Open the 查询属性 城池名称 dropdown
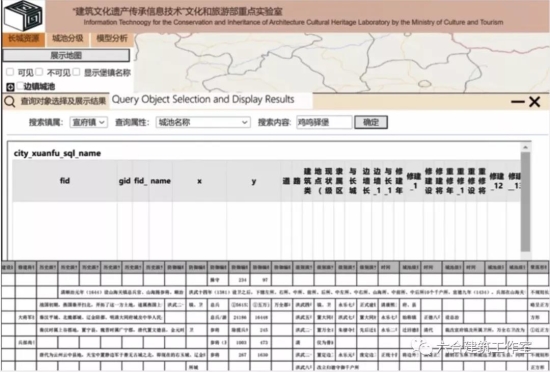 pyautogui.click(x=203, y=122)
